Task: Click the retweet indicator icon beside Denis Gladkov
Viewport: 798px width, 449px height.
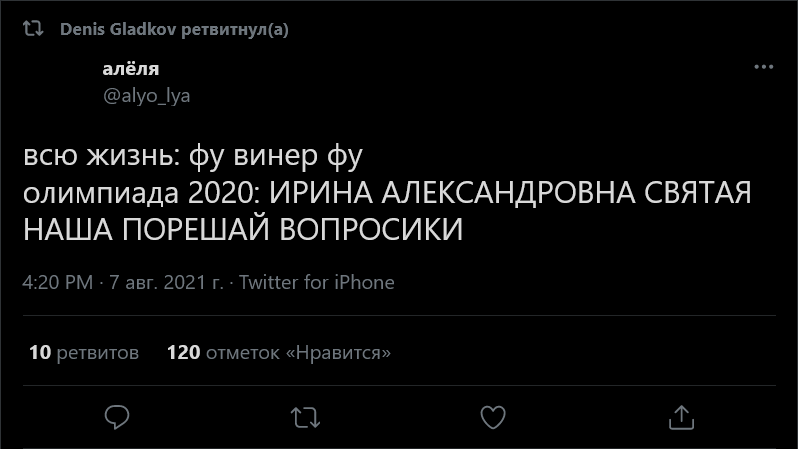Action: 34,30
